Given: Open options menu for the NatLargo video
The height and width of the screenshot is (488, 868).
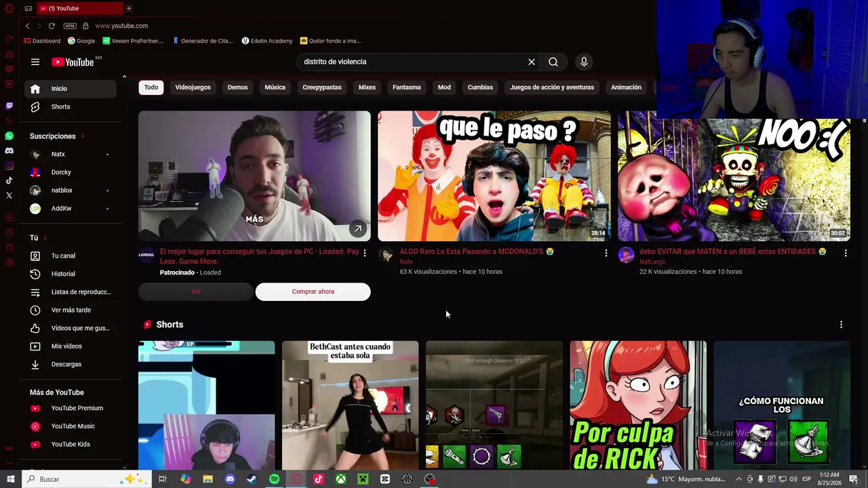Looking at the screenshot, I should click(x=845, y=253).
